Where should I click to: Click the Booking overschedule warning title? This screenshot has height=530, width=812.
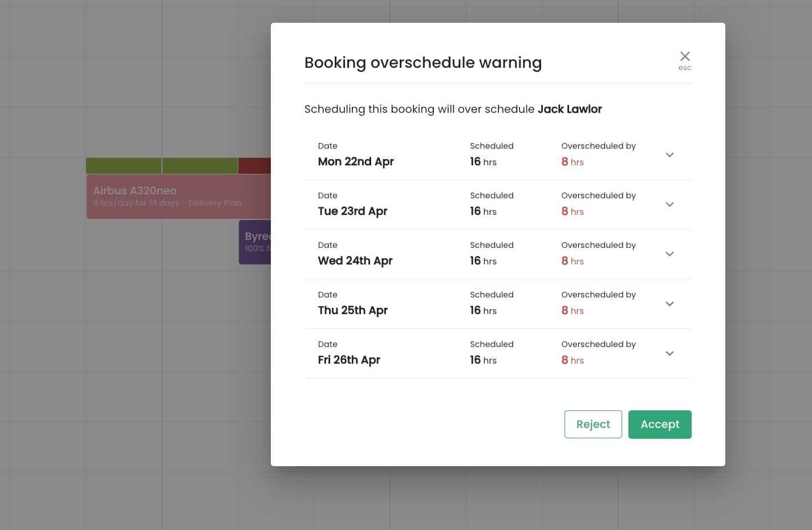[x=423, y=63]
